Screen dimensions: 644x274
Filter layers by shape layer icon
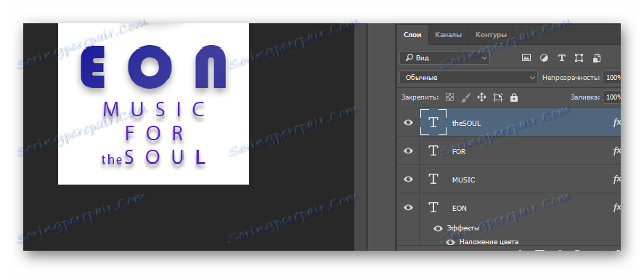click(579, 58)
